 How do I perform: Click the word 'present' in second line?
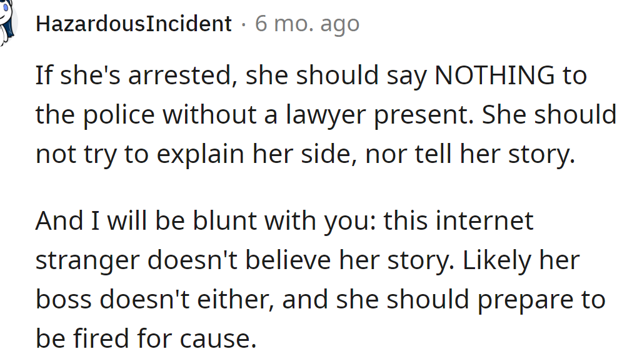coord(426,115)
